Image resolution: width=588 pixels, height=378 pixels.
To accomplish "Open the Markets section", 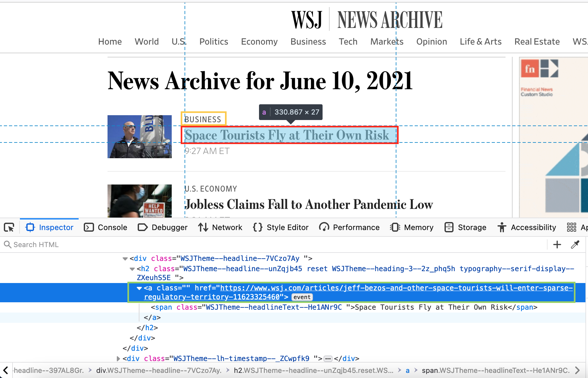I will pyautogui.click(x=387, y=42).
